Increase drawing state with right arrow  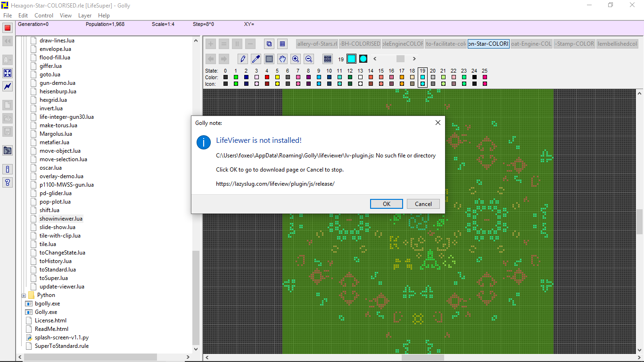[414, 59]
